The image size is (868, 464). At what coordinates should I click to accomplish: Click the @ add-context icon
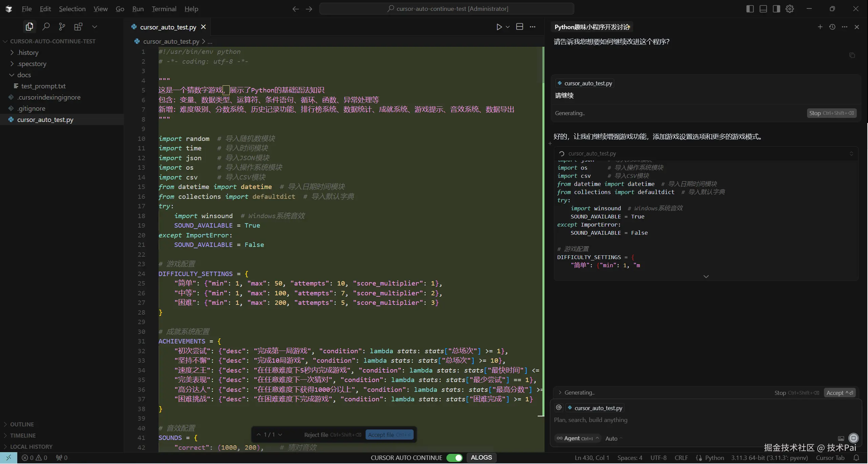pos(559,408)
